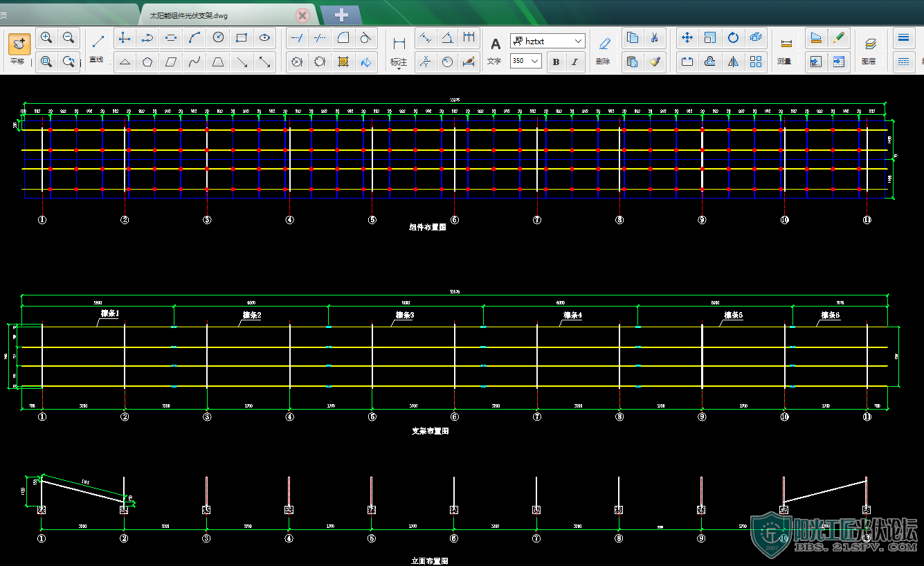The image size is (924, 566).
Task: Click the line weight icon
Action: pyautogui.click(x=903, y=37)
